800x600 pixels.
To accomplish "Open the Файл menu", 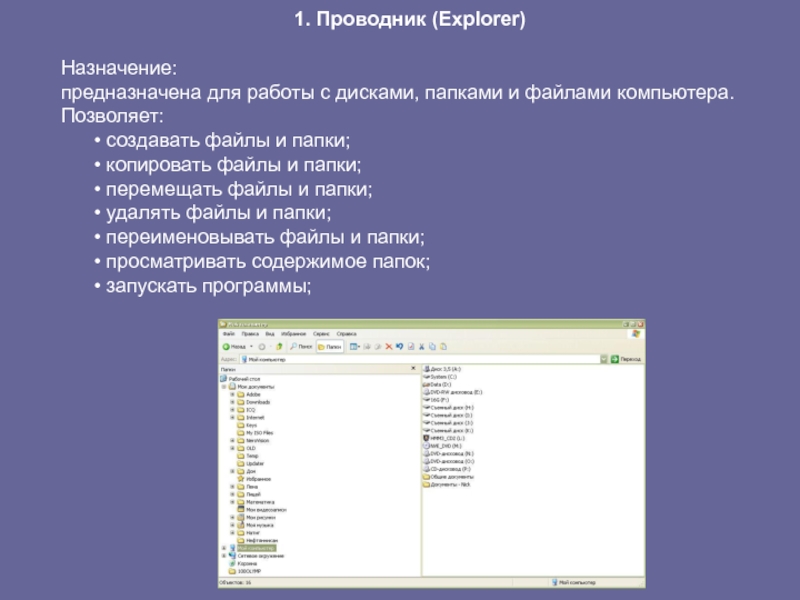I will coord(229,334).
